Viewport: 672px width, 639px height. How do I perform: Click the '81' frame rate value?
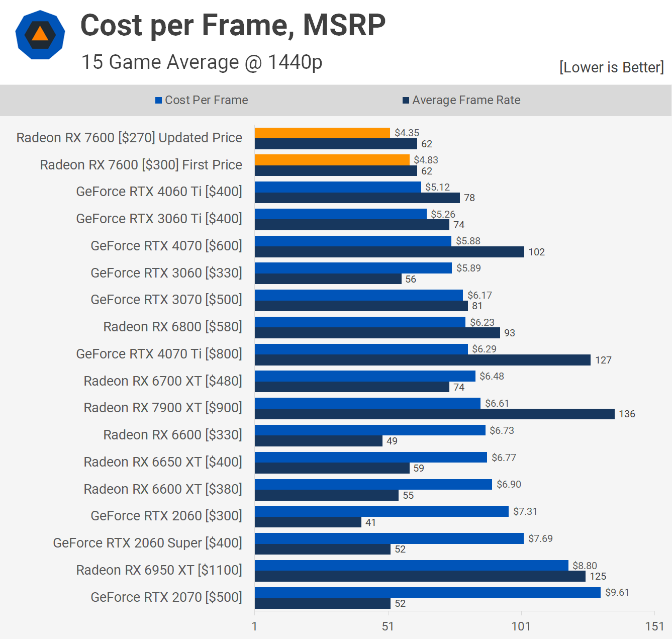click(x=477, y=306)
